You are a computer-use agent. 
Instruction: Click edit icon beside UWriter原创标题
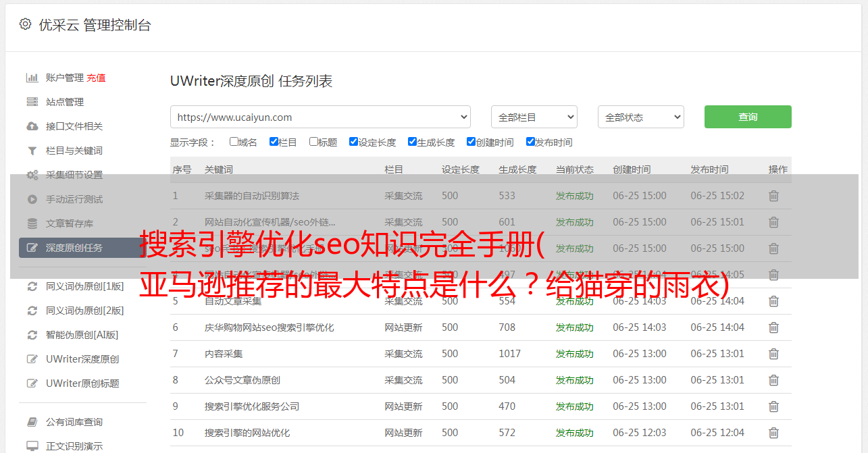coord(32,383)
